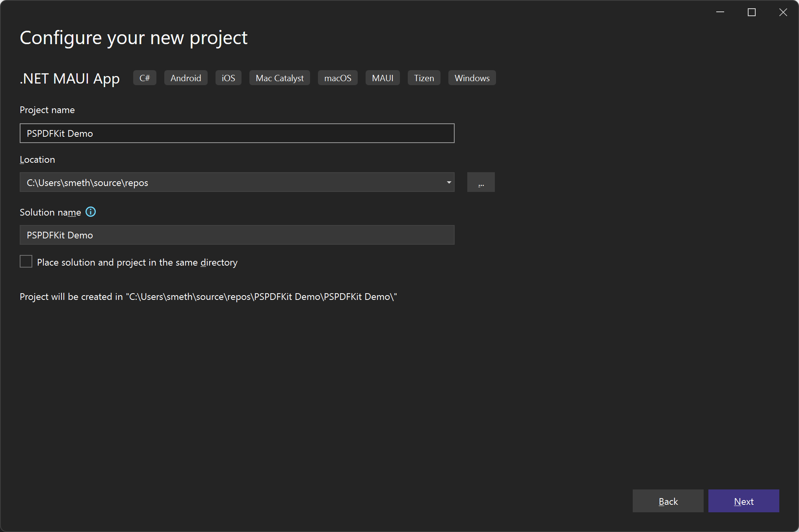Expand recent locations with the dropdown arrow
Viewport: 799px width, 532px height.
point(448,182)
